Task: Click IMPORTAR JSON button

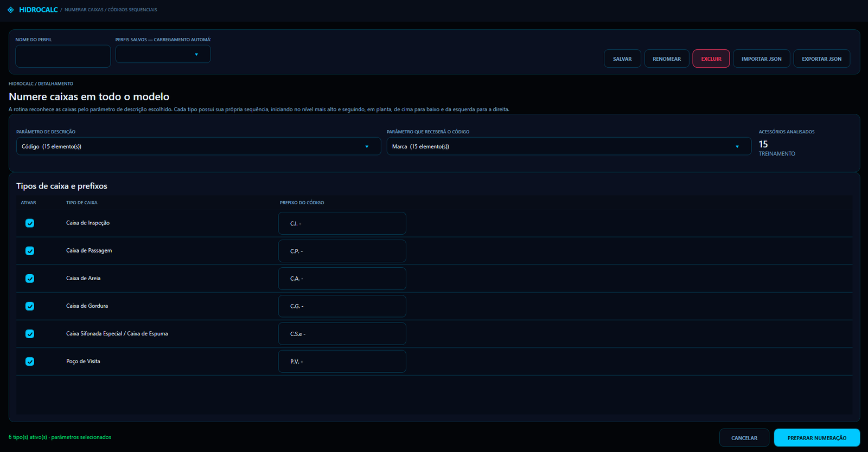Action: 762,59
